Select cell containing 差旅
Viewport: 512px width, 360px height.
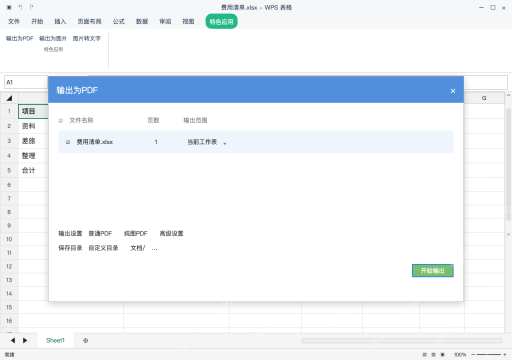click(33, 141)
